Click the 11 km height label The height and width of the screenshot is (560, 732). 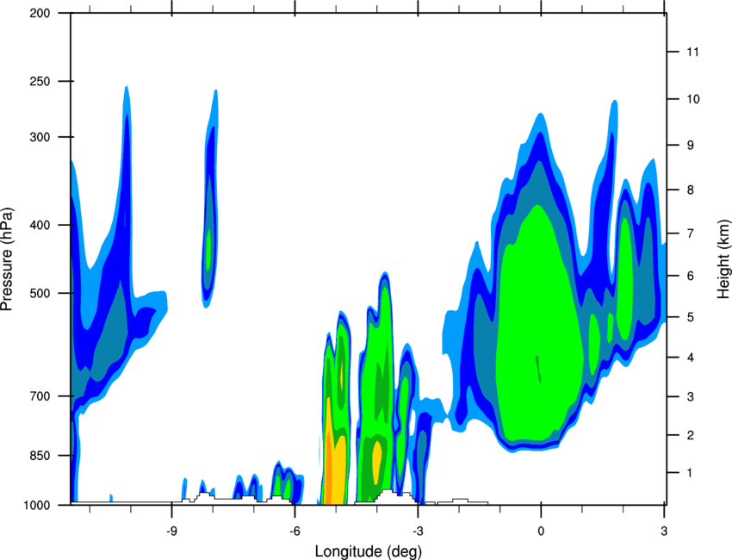[x=692, y=52]
